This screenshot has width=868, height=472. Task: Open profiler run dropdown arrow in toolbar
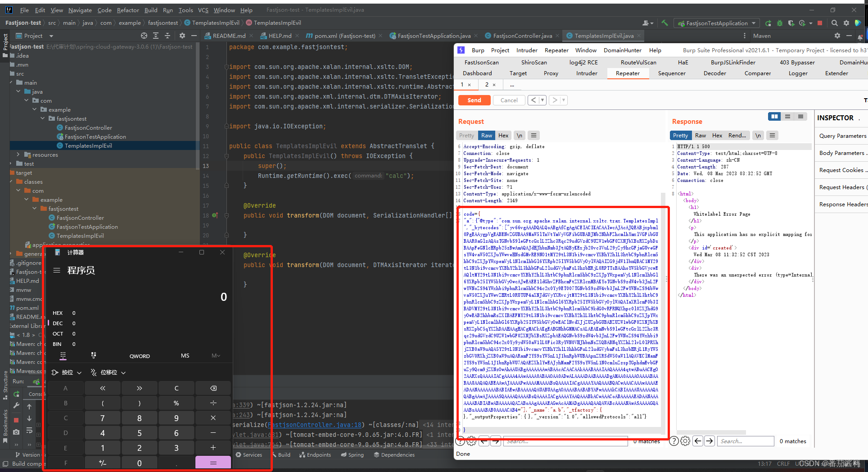(x=811, y=23)
